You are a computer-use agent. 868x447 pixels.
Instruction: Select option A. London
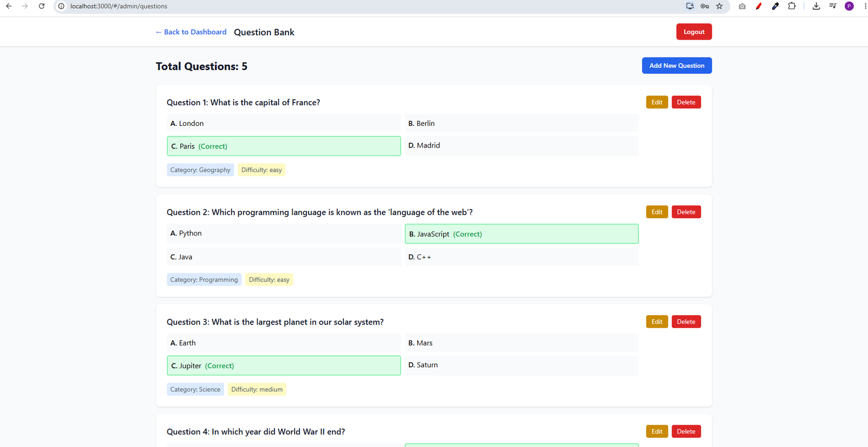tap(284, 123)
